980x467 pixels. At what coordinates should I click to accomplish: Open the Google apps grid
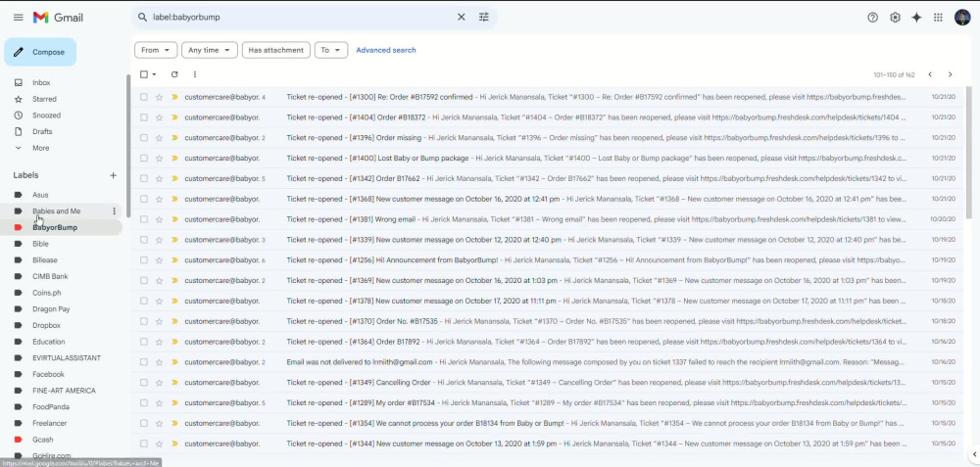[x=938, y=18]
